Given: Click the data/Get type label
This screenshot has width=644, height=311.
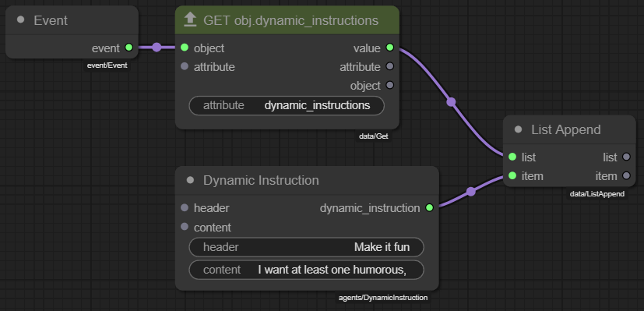Looking at the screenshot, I should coord(373,136).
